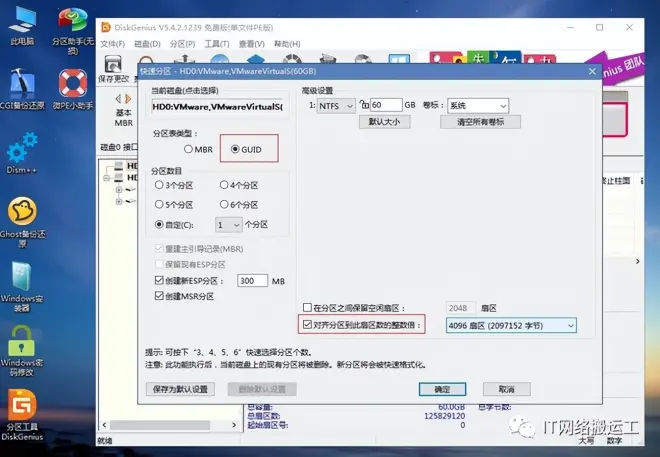
Task: Click the right scroll arrow of the tree panel scrollbar
Action: click(234, 425)
